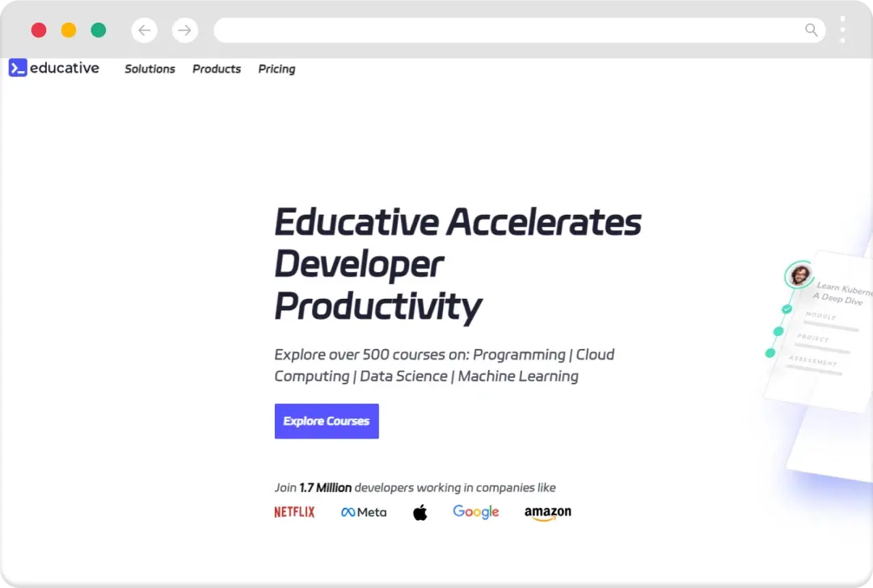Click the Explore Courses button
The width and height of the screenshot is (873, 588).
(327, 421)
